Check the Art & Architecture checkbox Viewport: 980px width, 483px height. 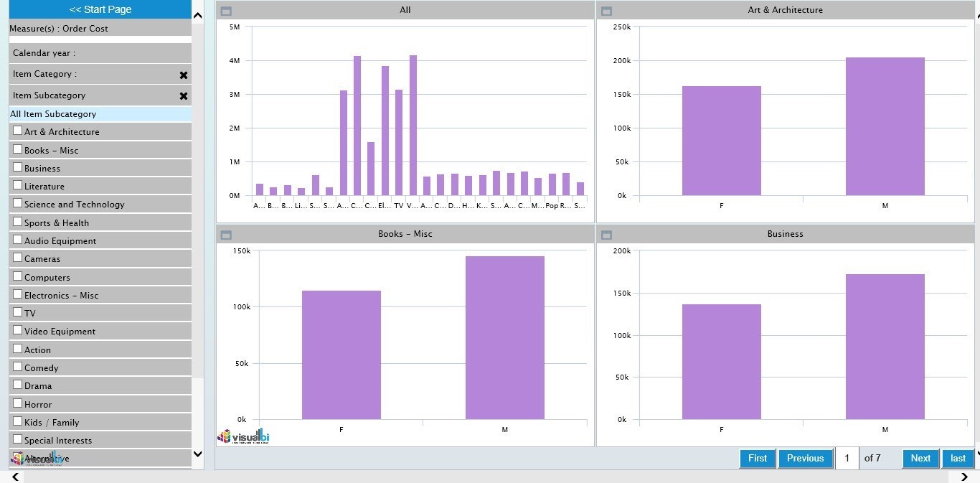point(18,131)
